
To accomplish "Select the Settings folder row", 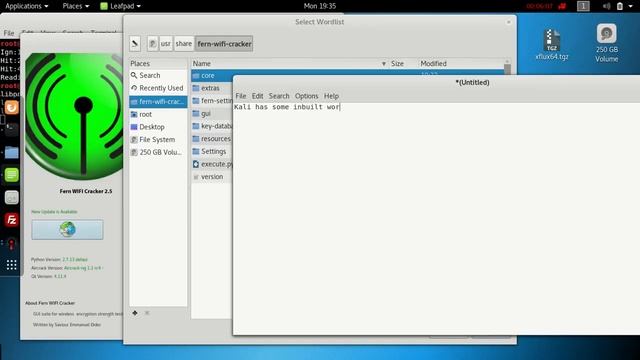I will coord(212,151).
